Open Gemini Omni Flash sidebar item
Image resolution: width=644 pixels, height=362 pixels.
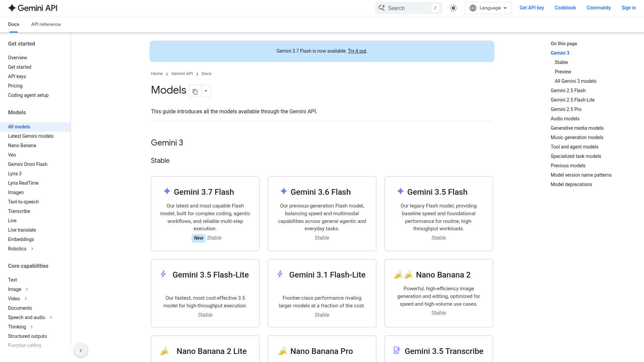[x=28, y=164]
